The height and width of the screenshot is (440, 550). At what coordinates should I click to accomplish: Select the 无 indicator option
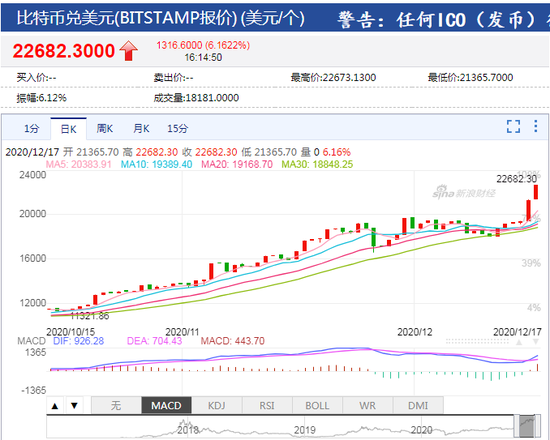116,406
